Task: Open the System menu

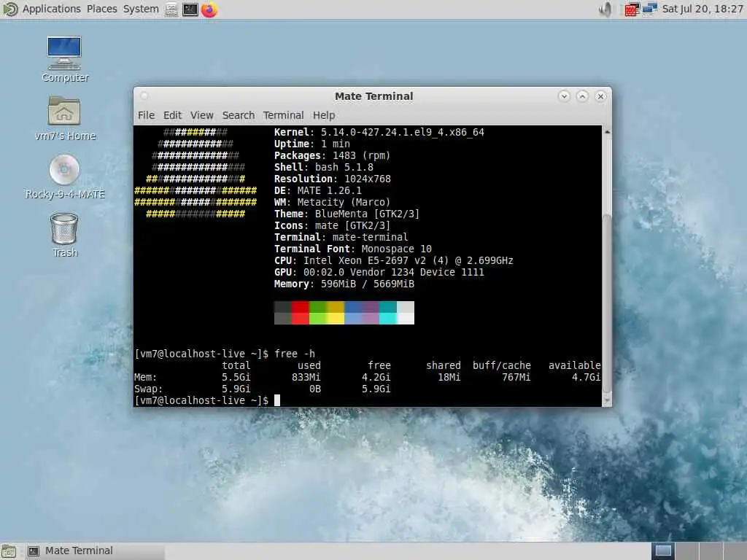Action: click(141, 9)
